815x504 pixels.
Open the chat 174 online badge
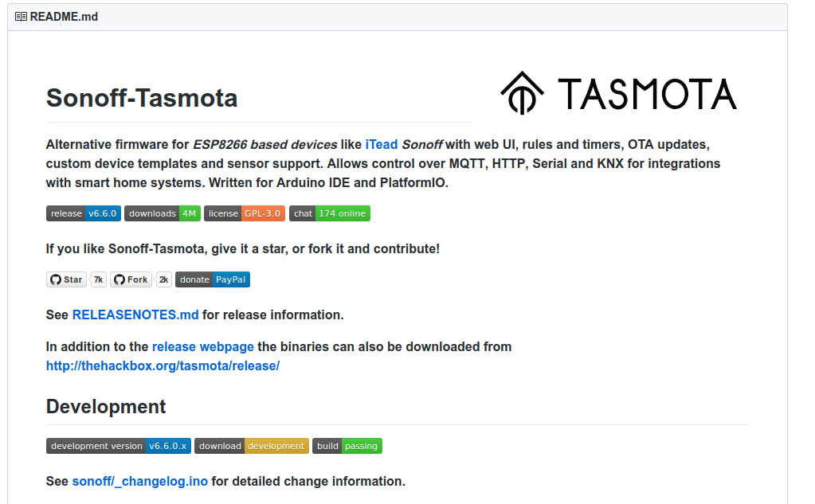(330, 213)
